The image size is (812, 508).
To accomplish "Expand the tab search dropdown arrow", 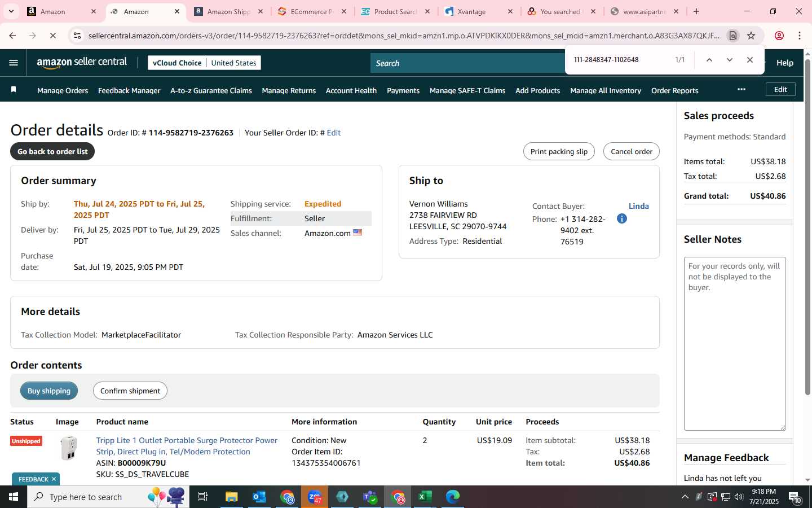I will click(11, 11).
